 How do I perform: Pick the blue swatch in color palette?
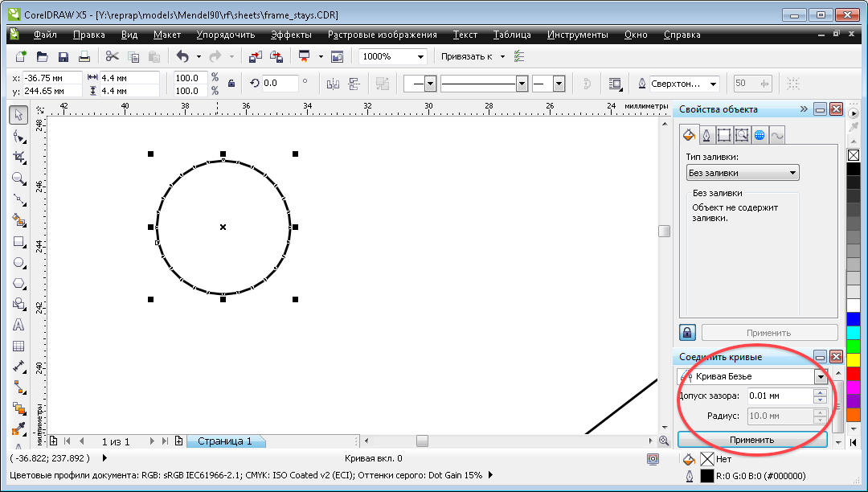[854, 319]
